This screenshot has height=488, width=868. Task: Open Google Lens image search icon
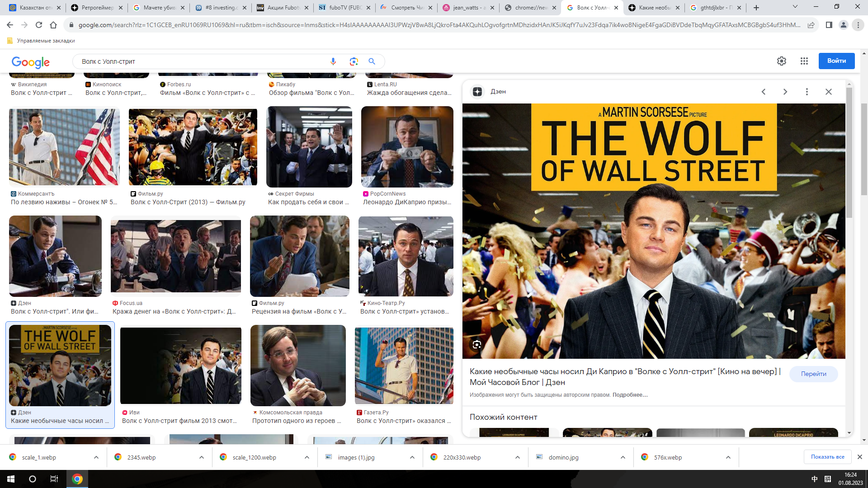coord(354,61)
